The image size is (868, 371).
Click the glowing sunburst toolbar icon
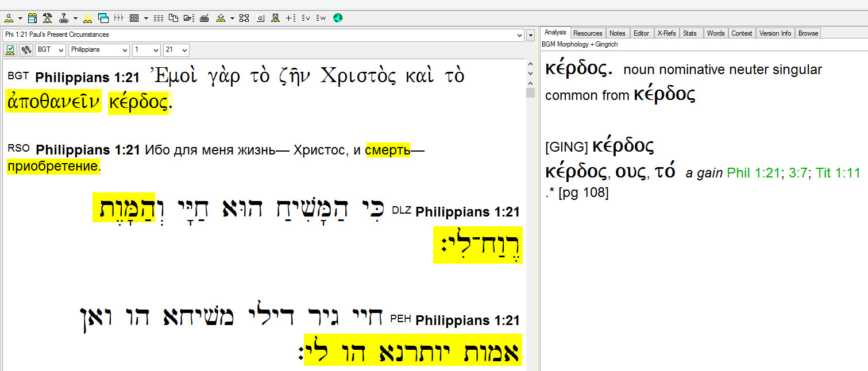(87, 18)
